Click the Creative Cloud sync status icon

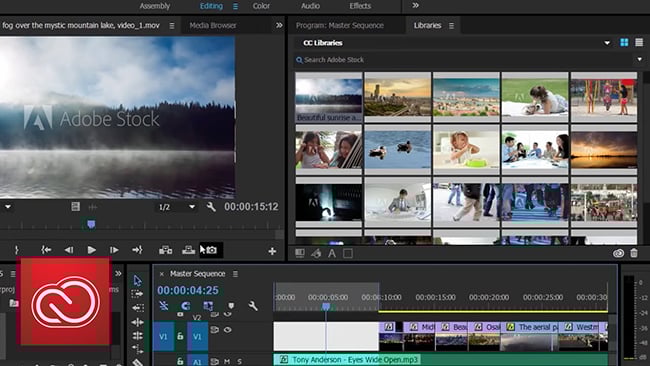(x=618, y=253)
